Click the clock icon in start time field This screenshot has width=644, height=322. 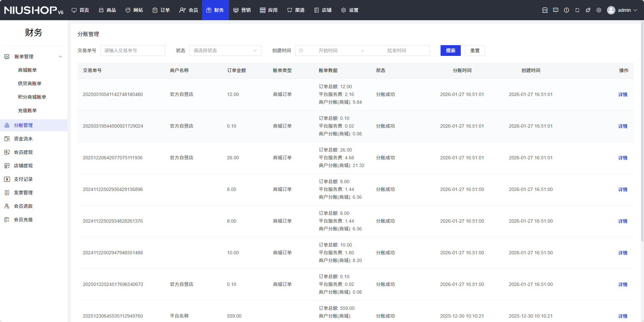[x=301, y=51]
